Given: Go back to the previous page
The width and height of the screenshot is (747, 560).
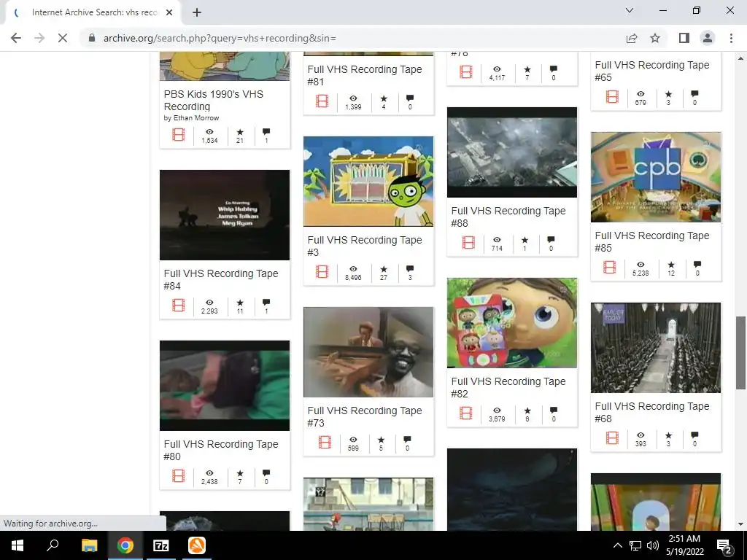Looking at the screenshot, I should pyautogui.click(x=16, y=38).
